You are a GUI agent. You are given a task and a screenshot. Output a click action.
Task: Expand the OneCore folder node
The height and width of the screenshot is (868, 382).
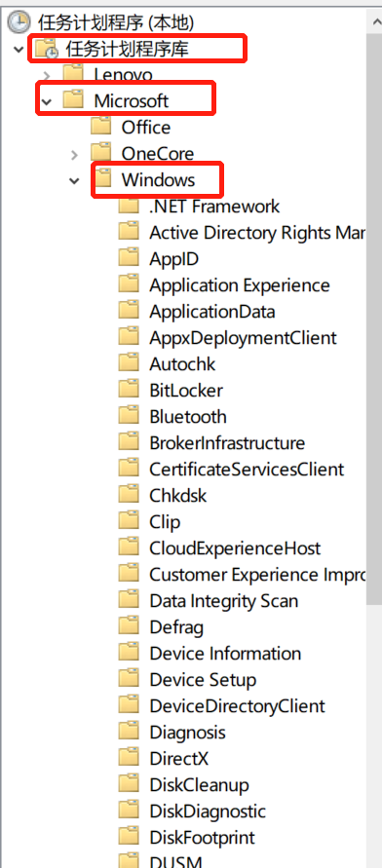75,155
